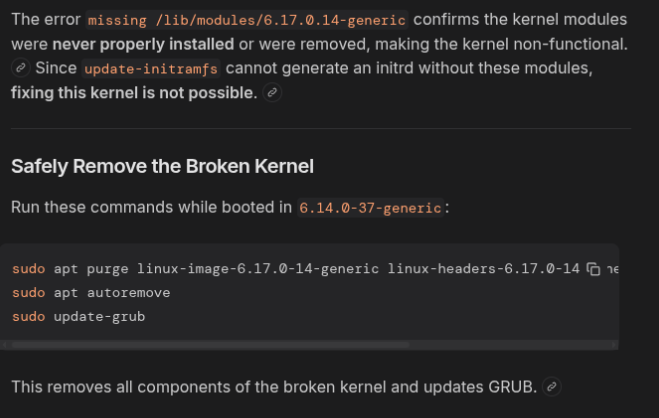Click the "missing /lib/modules/6.17.0-14-generic" inline code
The image size is (659, 418).
[x=247, y=20]
